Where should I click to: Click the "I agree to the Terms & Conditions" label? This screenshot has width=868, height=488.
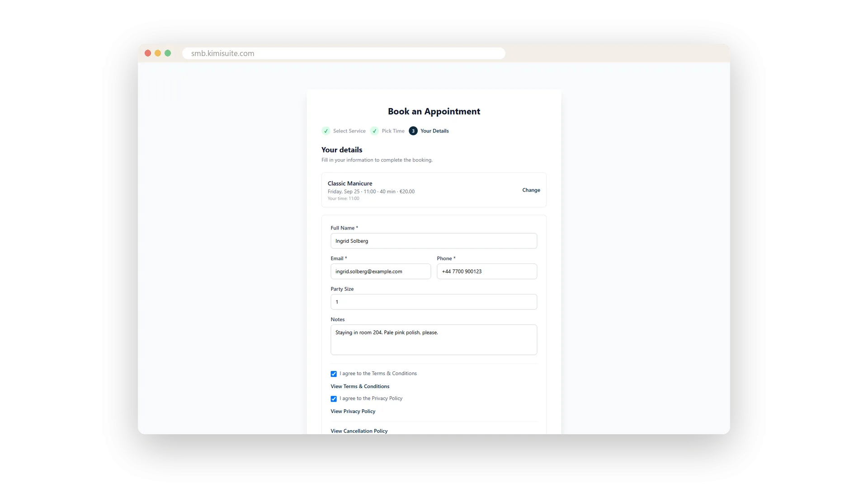coord(378,374)
